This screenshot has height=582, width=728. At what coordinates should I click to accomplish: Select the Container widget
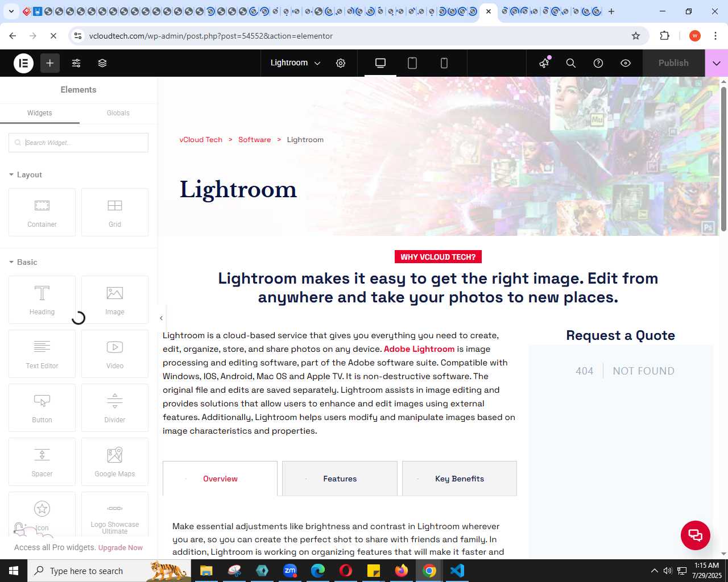pyautogui.click(x=42, y=213)
